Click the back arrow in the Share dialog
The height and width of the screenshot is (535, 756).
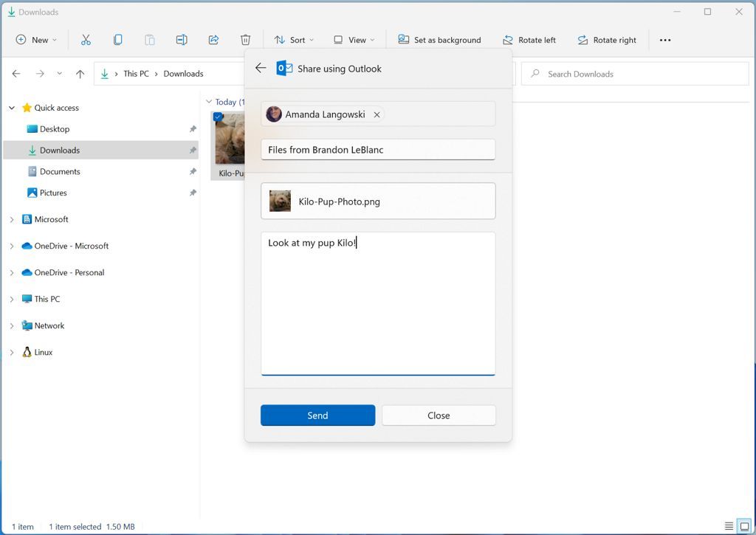tap(261, 68)
